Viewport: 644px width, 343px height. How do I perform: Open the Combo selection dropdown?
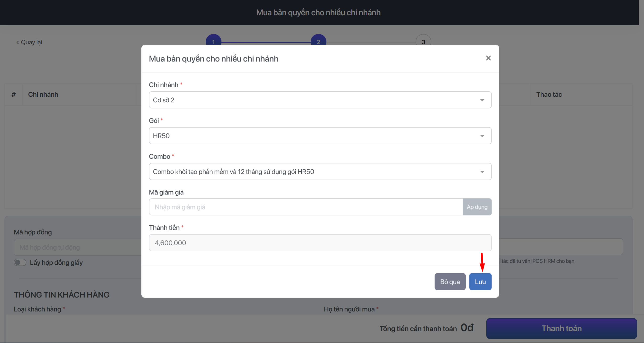tap(482, 172)
